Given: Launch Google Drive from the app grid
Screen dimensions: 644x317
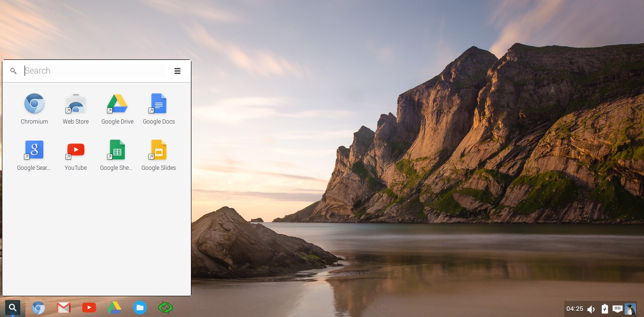Looking at the screenshot, I should pos(117,108).
